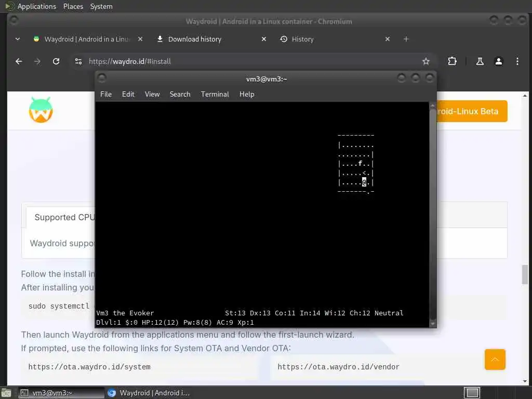Click the Chromium window menu button at title left
The width and height of the screenshot is (532, 399).
[x=14, y=20]
